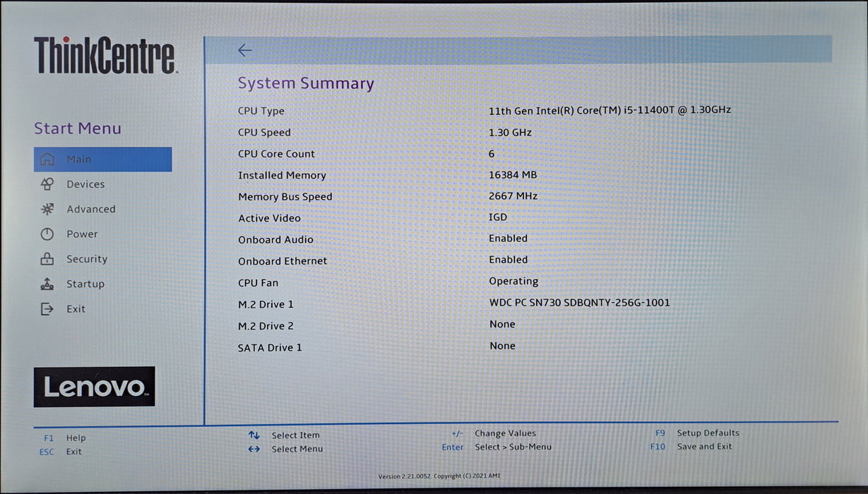This screenshot has height=494, width=868.
Task: Click M.2 Drive 2 None value
Action: [502, 325]
